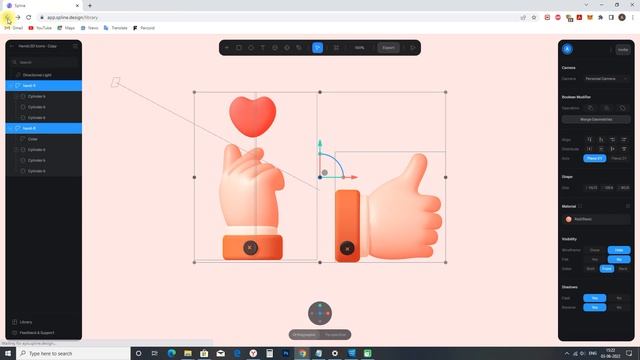Viewport: 640px width, 360px height.
Task: Add a material layer via Material plus icon
Action: 580,206
